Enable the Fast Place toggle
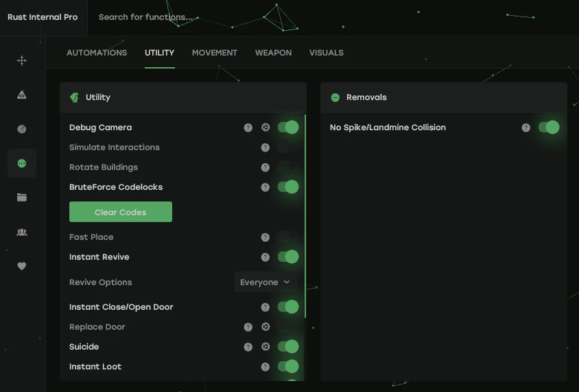 coord(287,236)
